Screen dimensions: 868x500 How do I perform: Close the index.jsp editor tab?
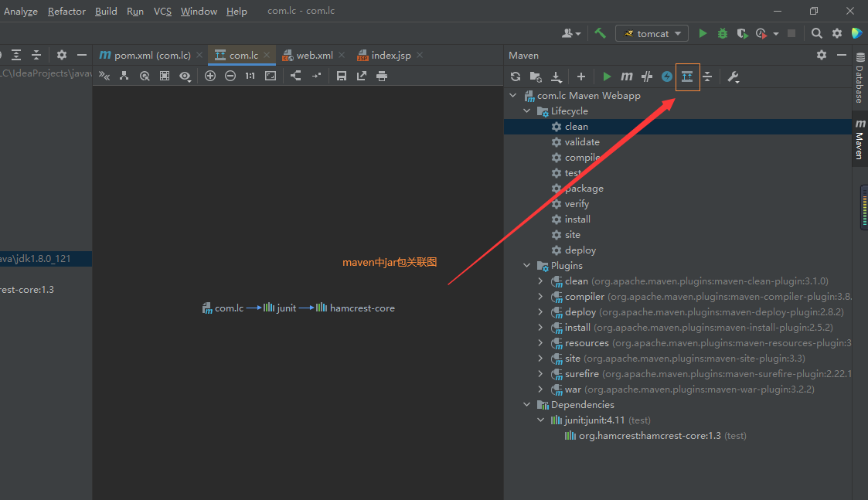[420, 56]
